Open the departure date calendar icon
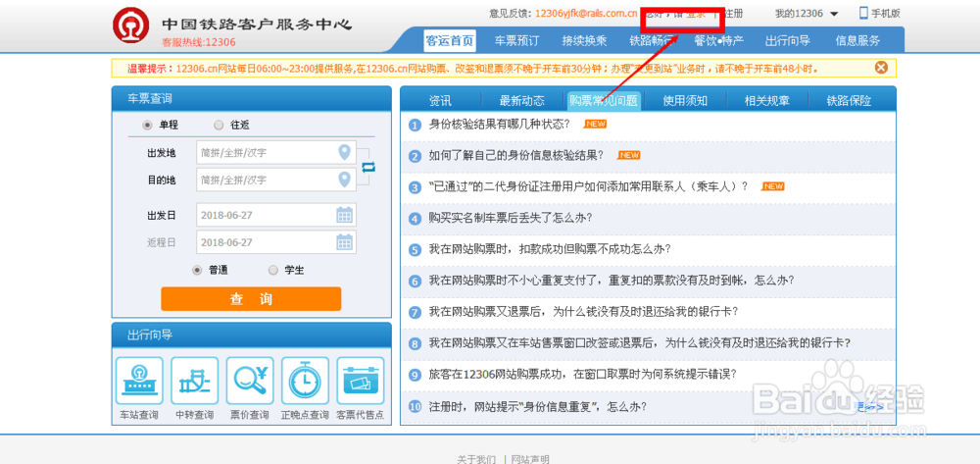 [x=344, y=215]
